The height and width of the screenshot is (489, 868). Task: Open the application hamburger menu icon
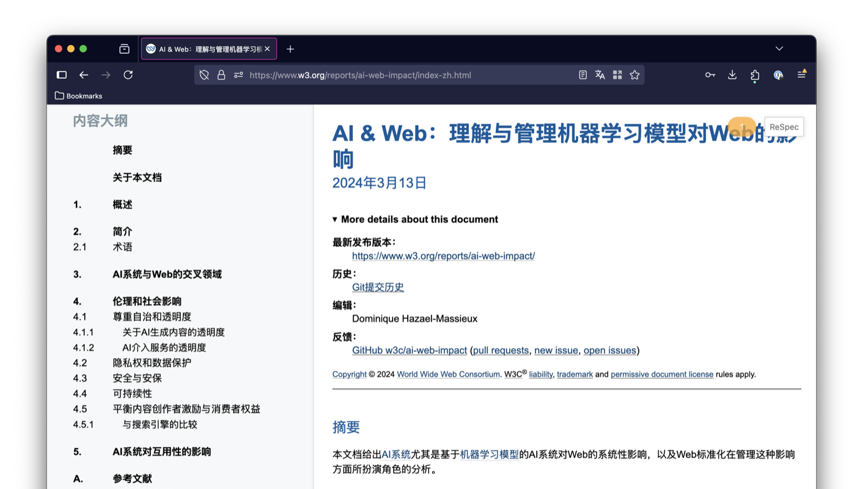coord(801,75)
